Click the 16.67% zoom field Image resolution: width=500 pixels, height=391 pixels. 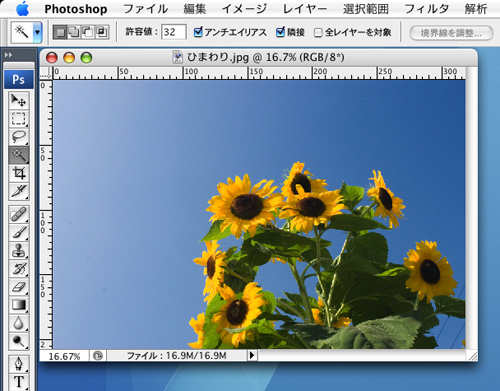point(64,356)
